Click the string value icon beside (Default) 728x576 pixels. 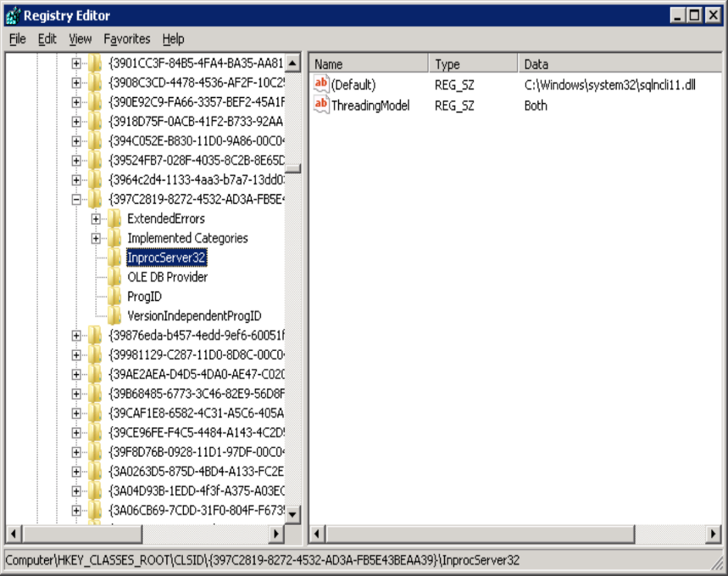tap(321, 84)
